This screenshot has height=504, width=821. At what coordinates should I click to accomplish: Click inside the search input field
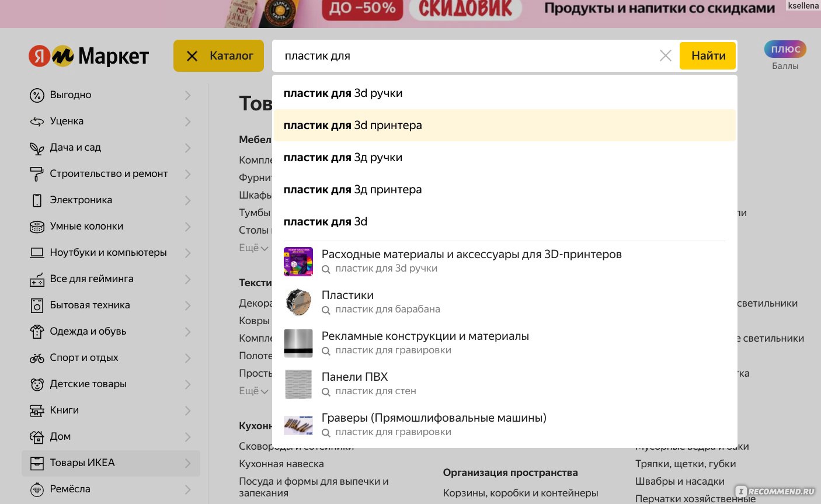(x=467, y=55)
